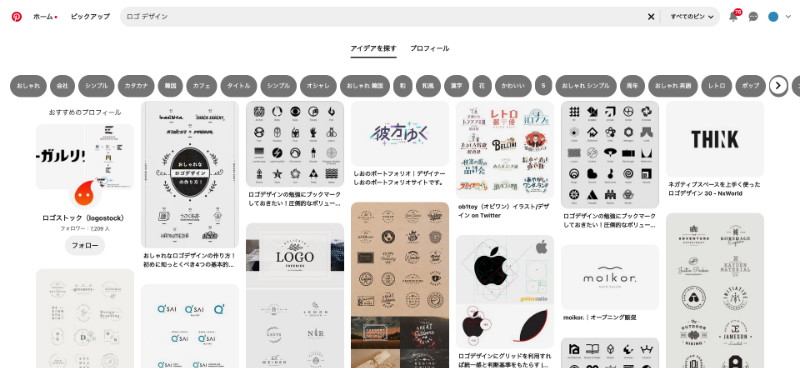The image size is (800, 368).
Task: Select the カフェ filter chip
Action: coord(202,86)
